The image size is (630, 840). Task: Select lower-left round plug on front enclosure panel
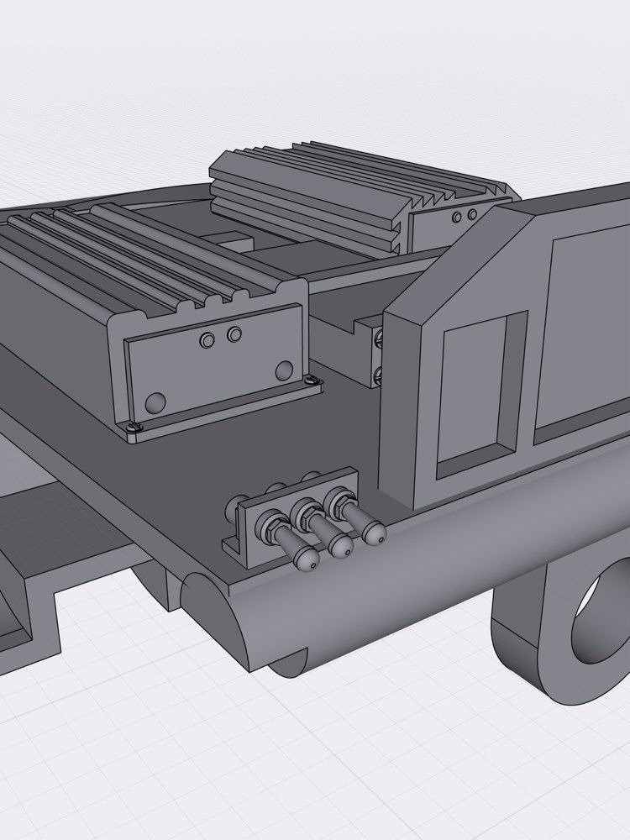pyautogui.click(x=154, y=403)
